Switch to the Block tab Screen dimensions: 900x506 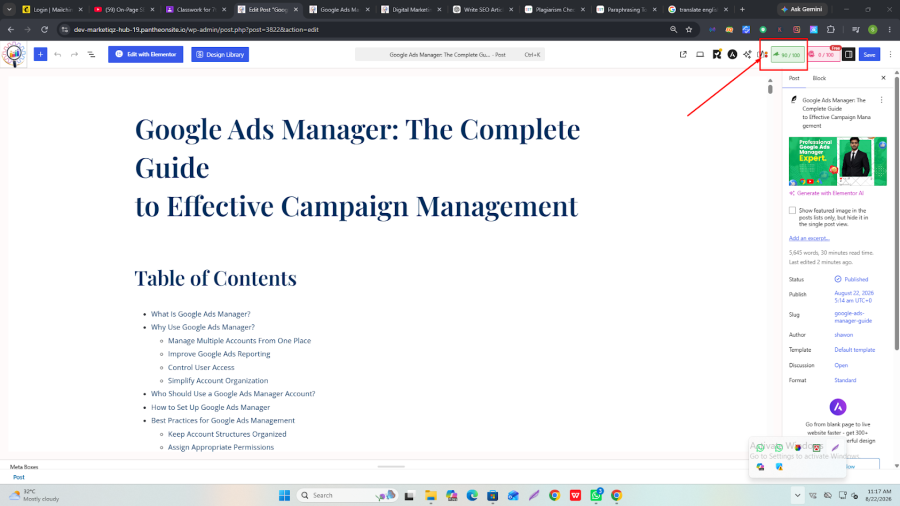click(819, 78)
